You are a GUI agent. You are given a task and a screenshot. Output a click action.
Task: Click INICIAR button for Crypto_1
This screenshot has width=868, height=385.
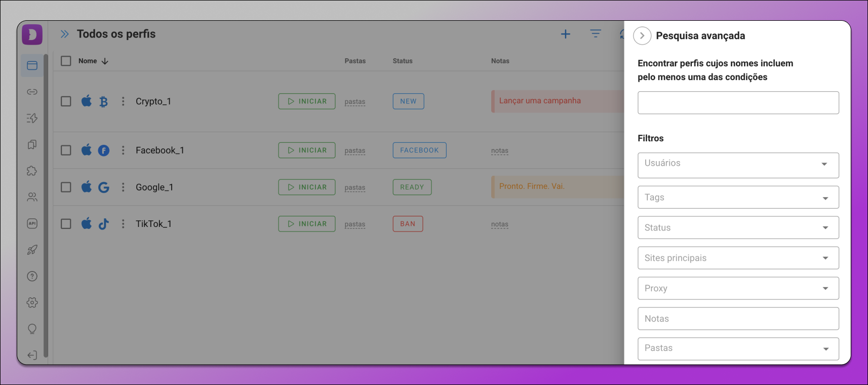pyautogui.click(x=307, y=101)
